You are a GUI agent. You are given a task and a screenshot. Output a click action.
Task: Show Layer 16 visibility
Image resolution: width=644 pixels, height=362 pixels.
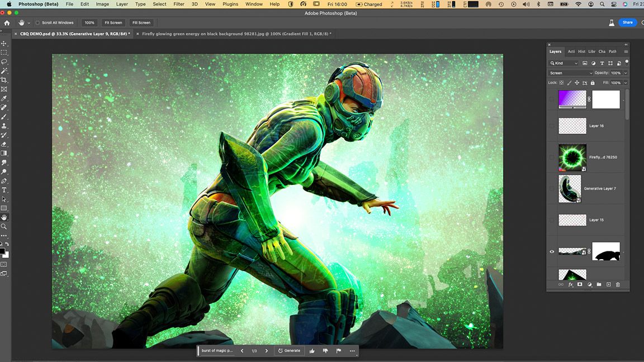(552, 126)
